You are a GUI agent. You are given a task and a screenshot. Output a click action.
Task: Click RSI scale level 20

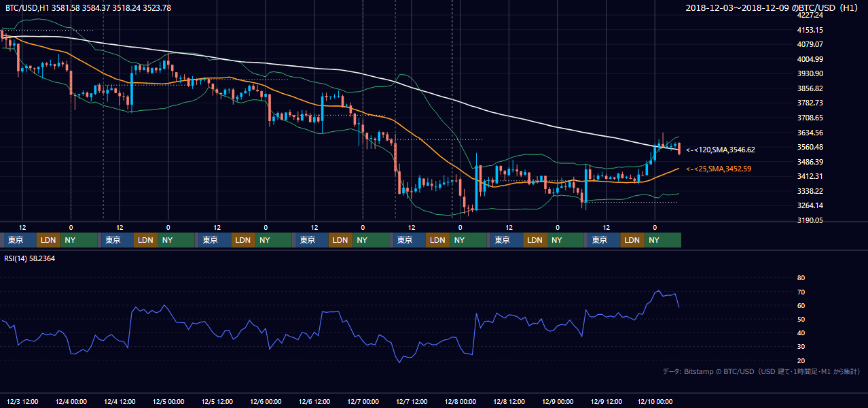point(801,360)
